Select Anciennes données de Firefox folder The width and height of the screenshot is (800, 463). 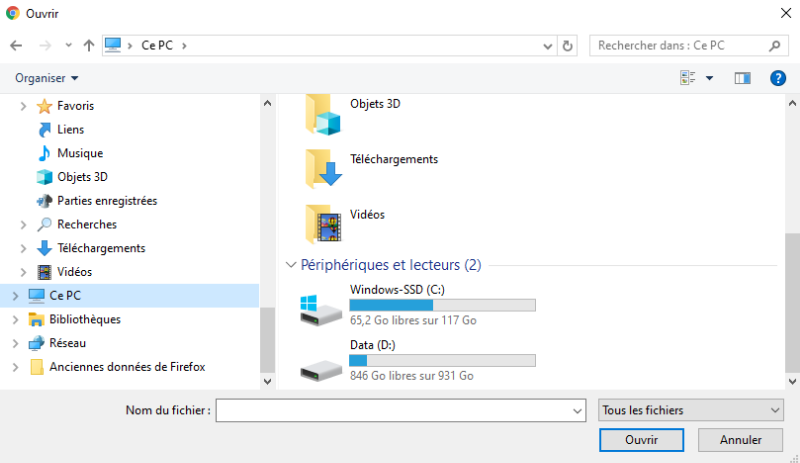click(127, 367)
